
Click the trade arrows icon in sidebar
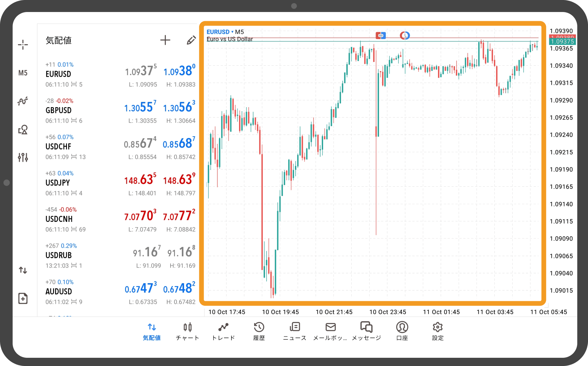coord(23,270)
